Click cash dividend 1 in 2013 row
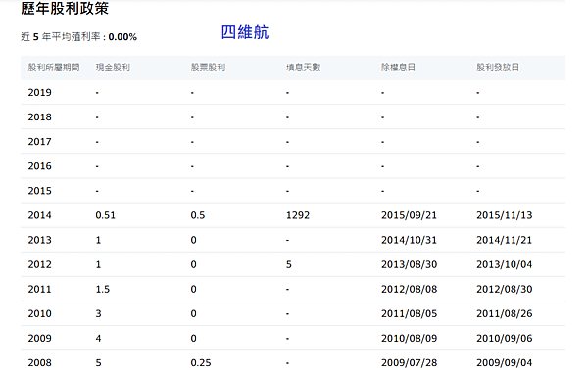 click(98, 240)
